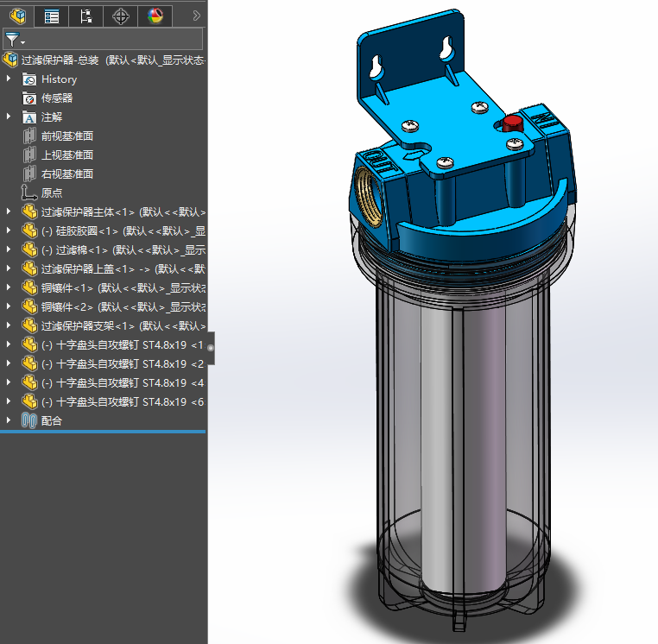Click the 铜镶件<1> part icon

[29, 287]
